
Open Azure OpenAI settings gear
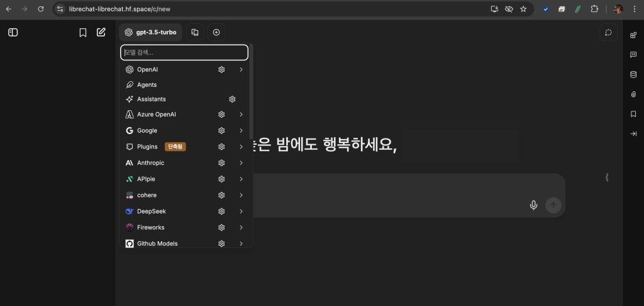[221, 115]
